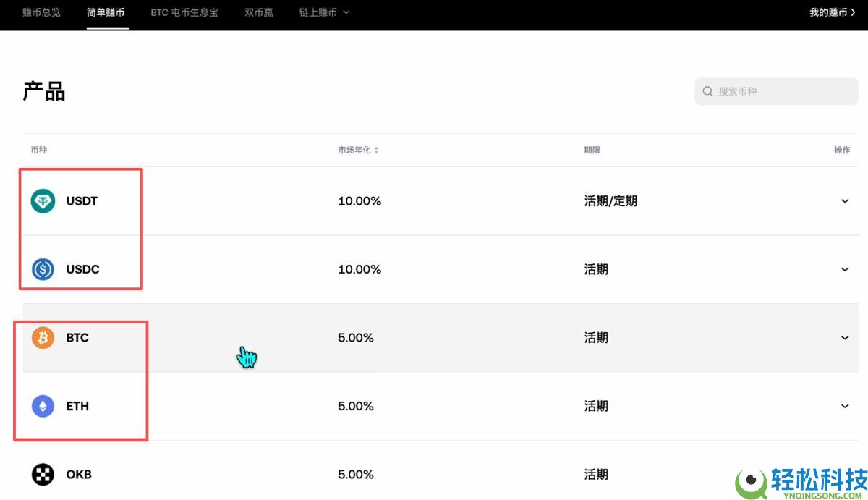The height and width of the screenshot is (500, 868).
Task: Click the Ethereum ETH coin icon
Action: pos(42,405)
